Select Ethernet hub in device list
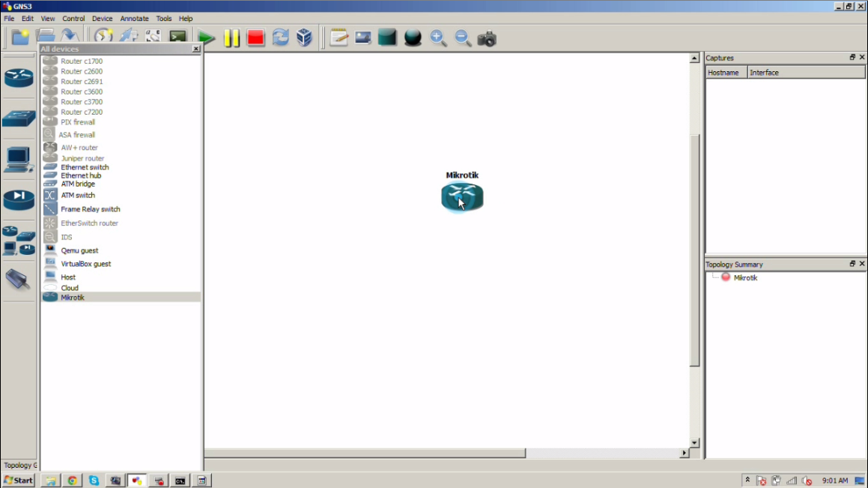 (81, 175)
